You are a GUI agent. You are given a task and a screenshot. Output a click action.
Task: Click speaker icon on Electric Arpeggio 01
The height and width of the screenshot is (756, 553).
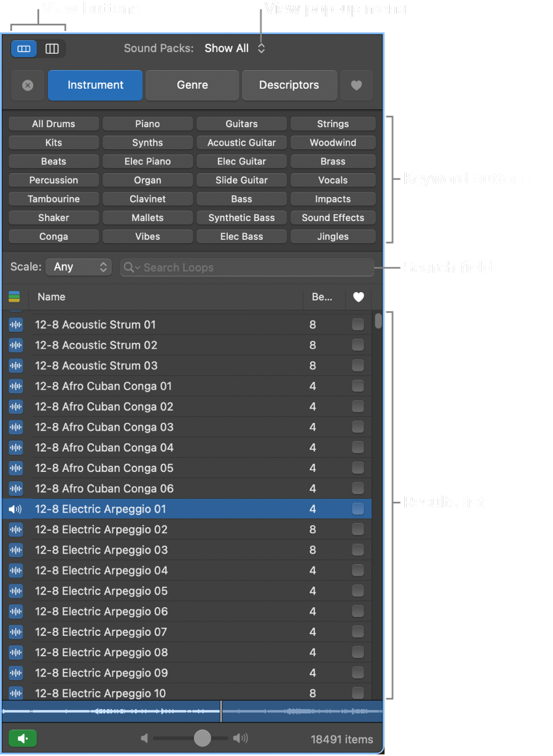(16, 509)
